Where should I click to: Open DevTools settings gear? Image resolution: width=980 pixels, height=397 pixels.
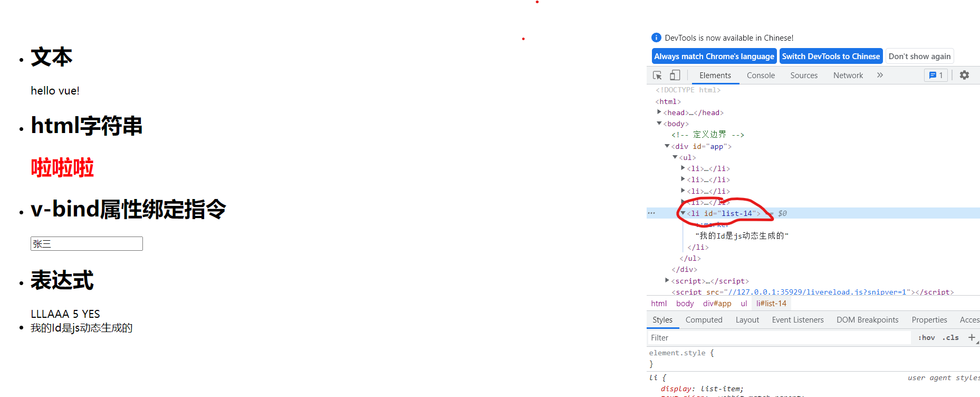pyautogui.click(x=964, y=75)
